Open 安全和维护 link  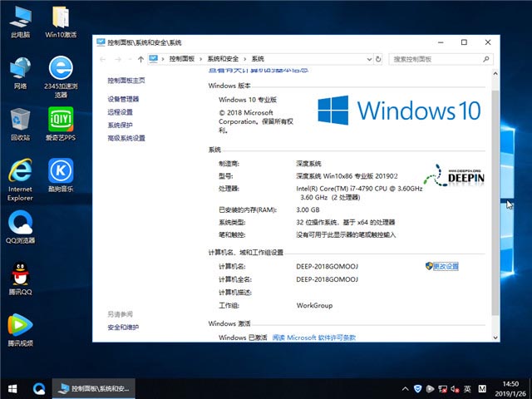[x=123, y=328]
